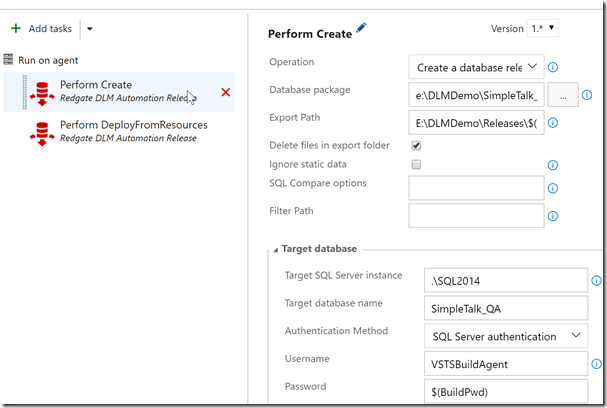Collapse the Target database section
The image size is (607, 408).
click(x=275, y=249)
